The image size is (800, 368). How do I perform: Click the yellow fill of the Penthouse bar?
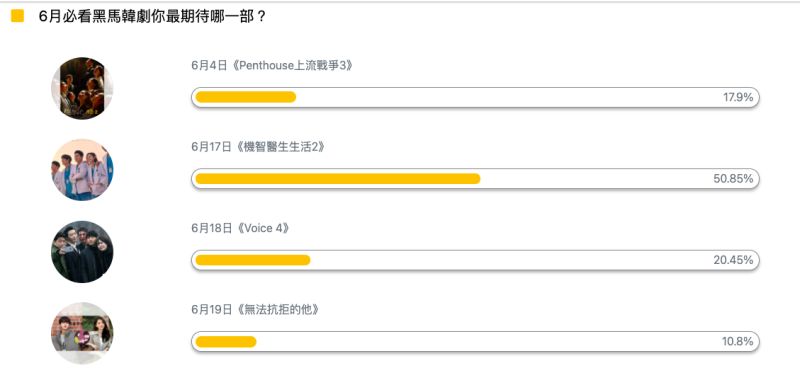[x=246, y=97]
